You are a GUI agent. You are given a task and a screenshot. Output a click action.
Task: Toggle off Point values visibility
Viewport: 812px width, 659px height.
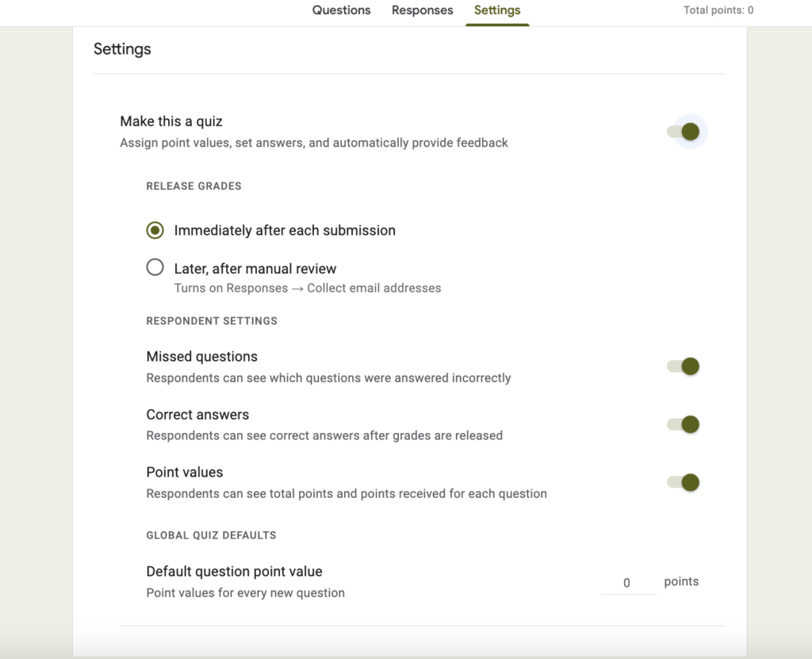tap(682, 482)
